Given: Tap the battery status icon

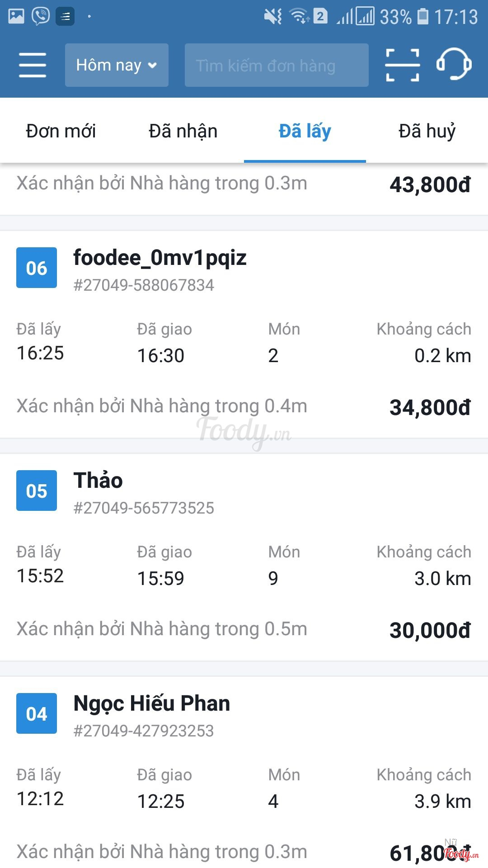Looking at the screenshot, I should point(423,17).
